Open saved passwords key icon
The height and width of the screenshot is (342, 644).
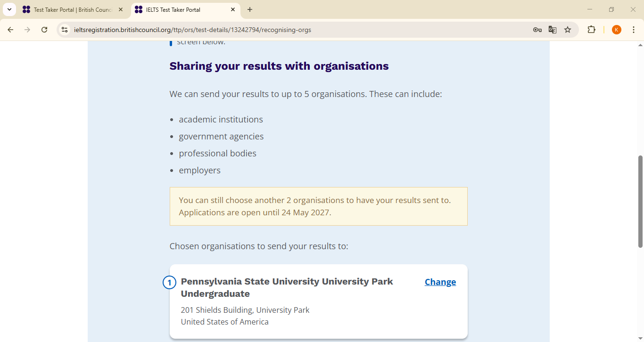[537, 30]
